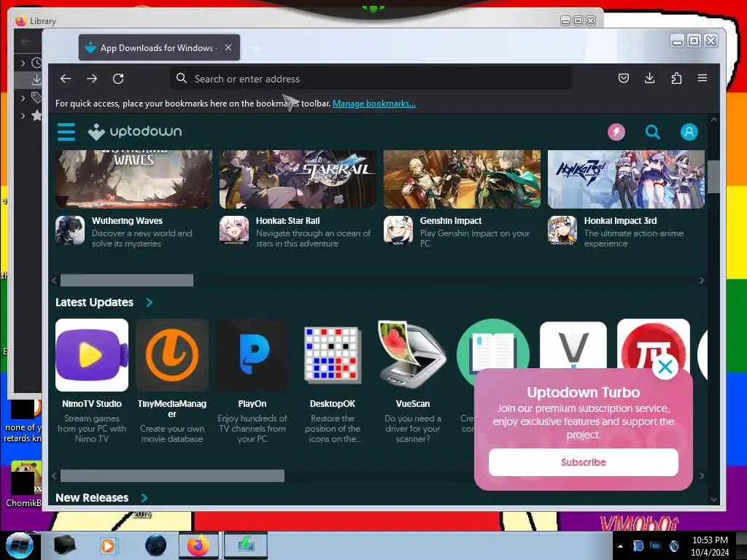Close the App Downloads for Windows tab
Image resolution: width=747 pixels, height=560 pixels.
coord(228,47)
